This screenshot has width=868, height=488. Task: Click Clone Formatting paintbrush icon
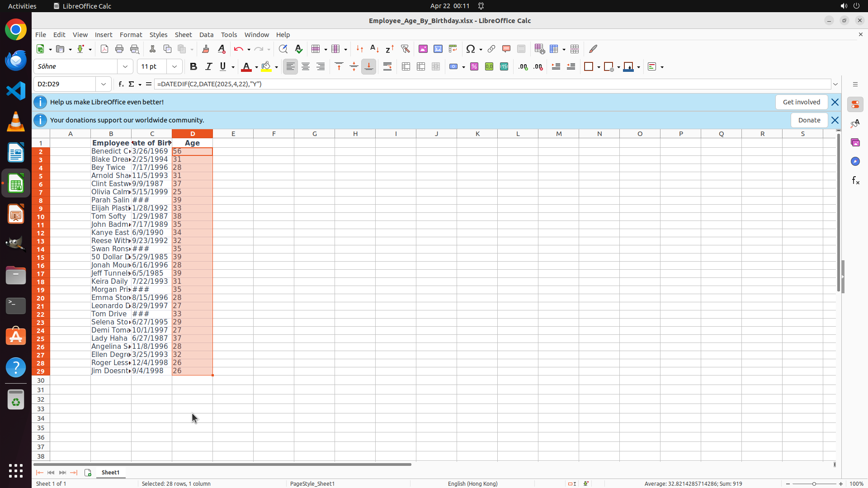206,49
